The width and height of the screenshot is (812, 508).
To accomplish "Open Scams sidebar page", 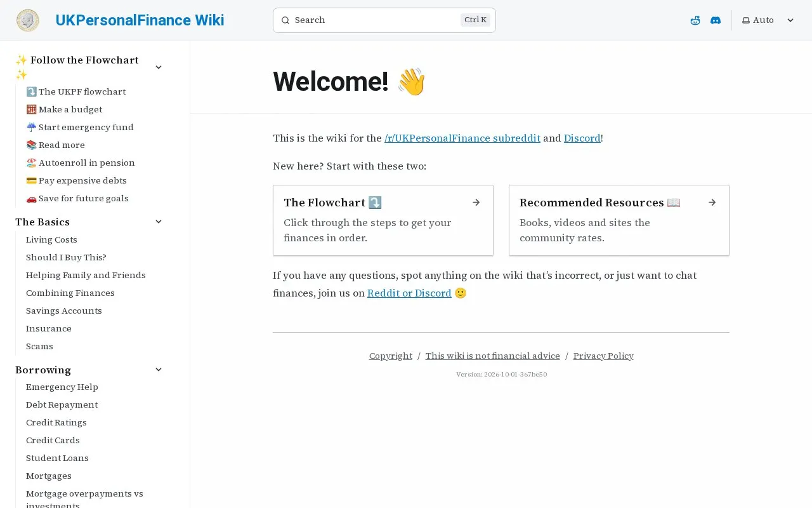I will pos(39,346).
